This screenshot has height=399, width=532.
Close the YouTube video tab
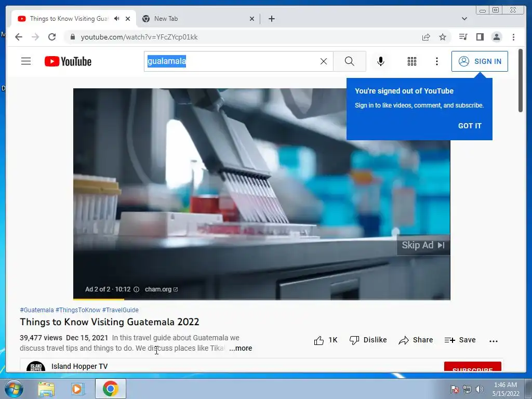pos(128,19)
